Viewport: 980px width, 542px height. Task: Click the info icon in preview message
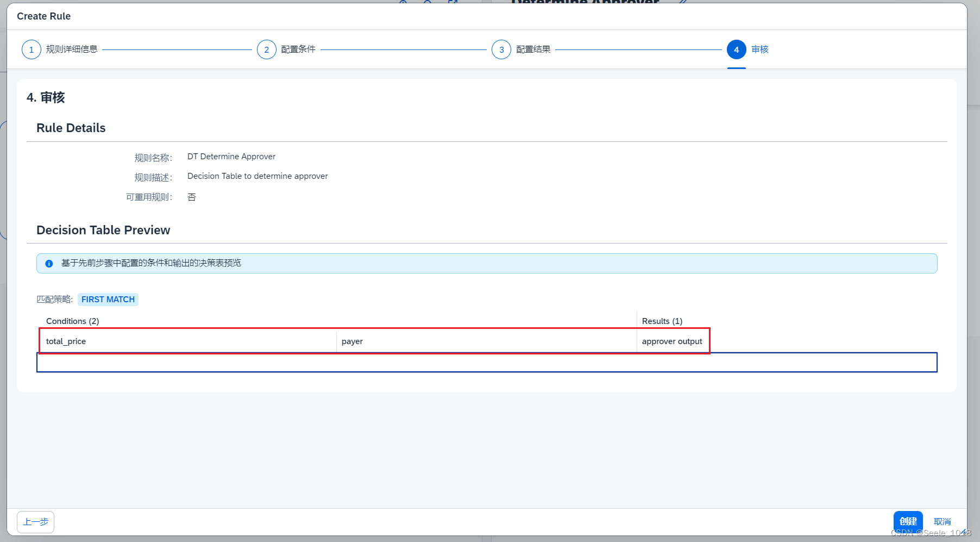coord(49,264)
